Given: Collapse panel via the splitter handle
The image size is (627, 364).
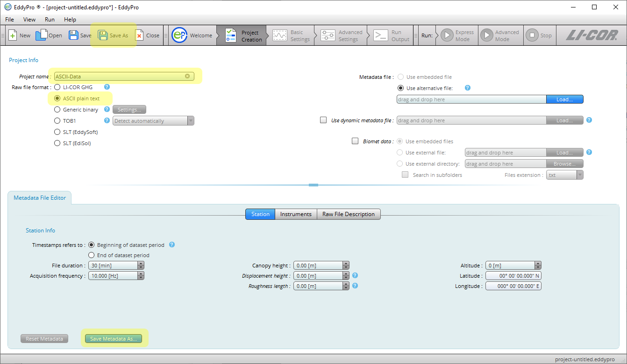Looking at the screenshot, I should (x=313, y=185).
